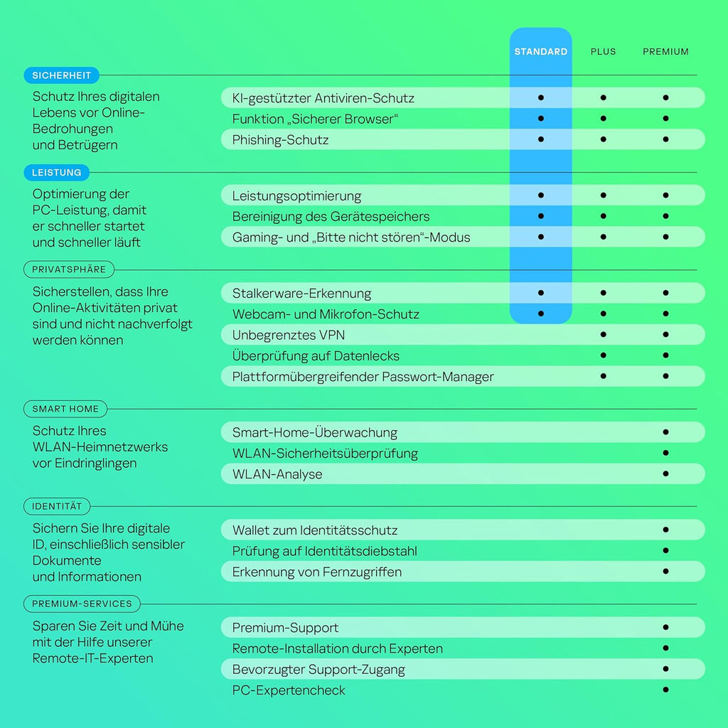Image resolution: width=728 pixels, height=728 pixels.
Task: Click the SMART HOME category label
Action: point(65,409)
